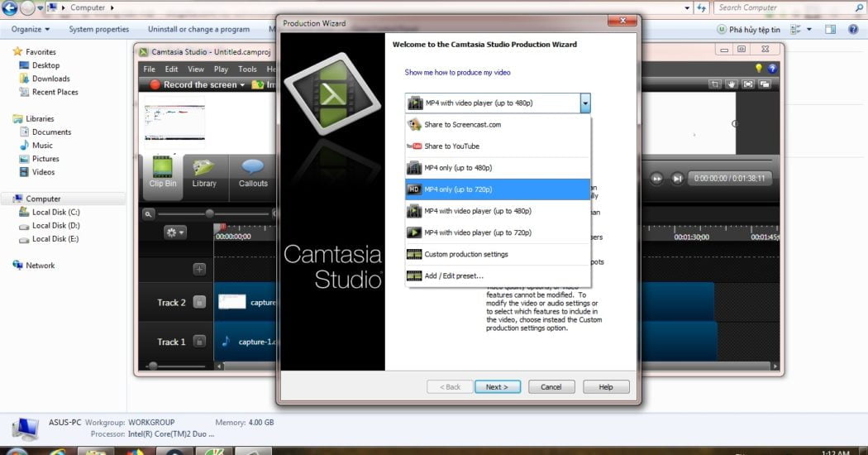Click System properties in Explorer toolbar

pos(99,30)
